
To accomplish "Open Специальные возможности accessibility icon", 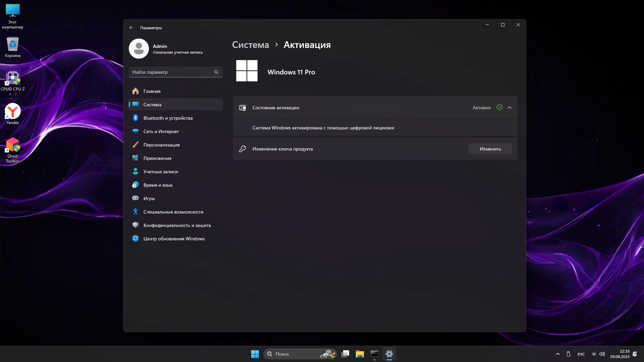I will [136, 212].
